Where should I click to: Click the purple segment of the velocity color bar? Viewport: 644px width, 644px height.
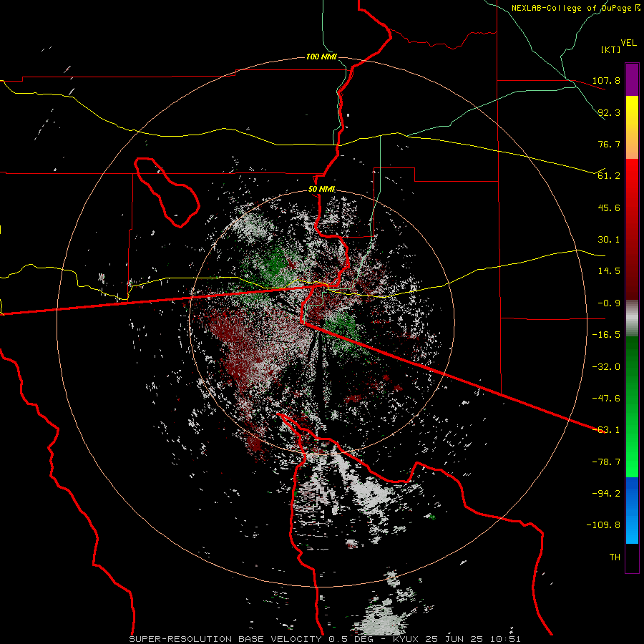(x=632, y=80)
